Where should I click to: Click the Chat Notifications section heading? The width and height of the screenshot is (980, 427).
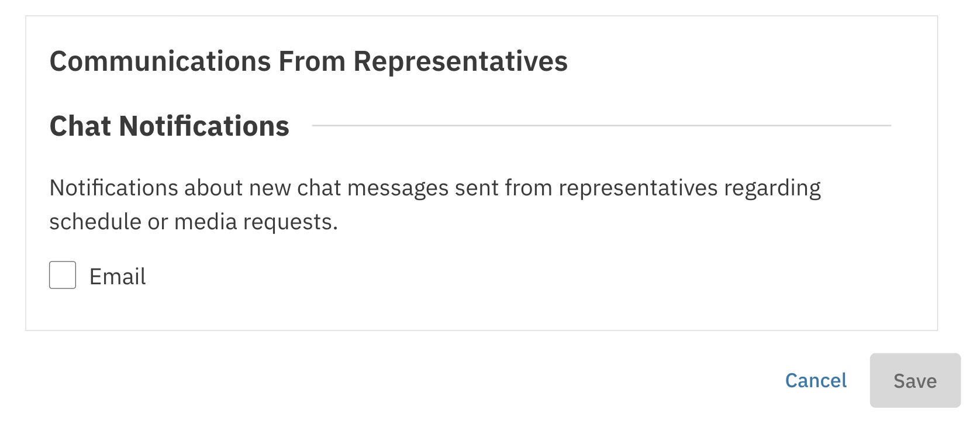(x=169, y=126)
